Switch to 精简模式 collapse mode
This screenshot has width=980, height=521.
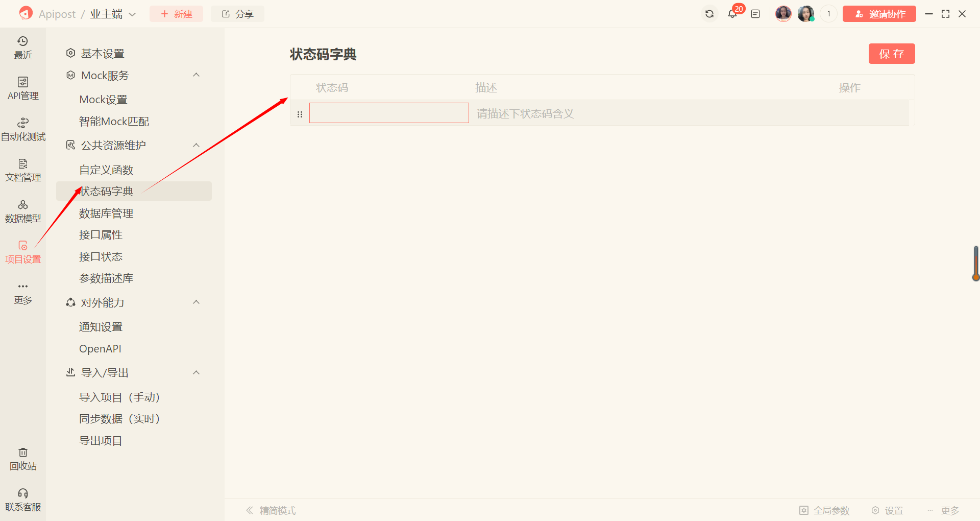[x=271, y=510]
